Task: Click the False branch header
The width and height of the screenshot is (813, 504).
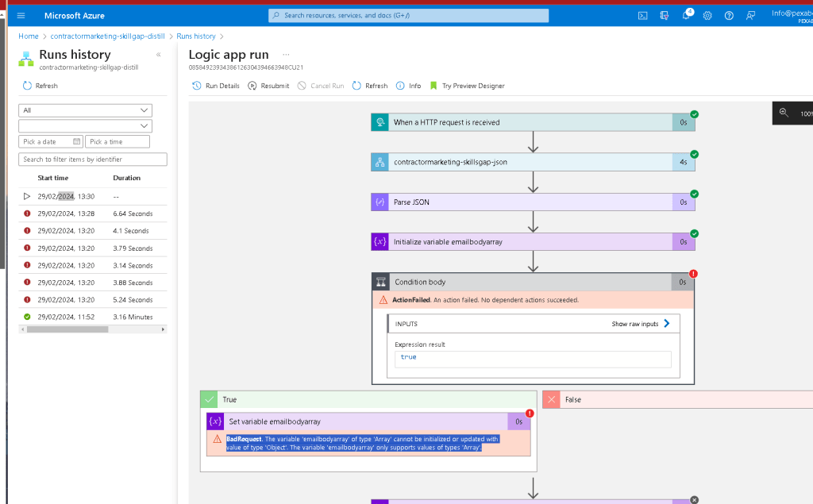Action: (x=678, y=400)
